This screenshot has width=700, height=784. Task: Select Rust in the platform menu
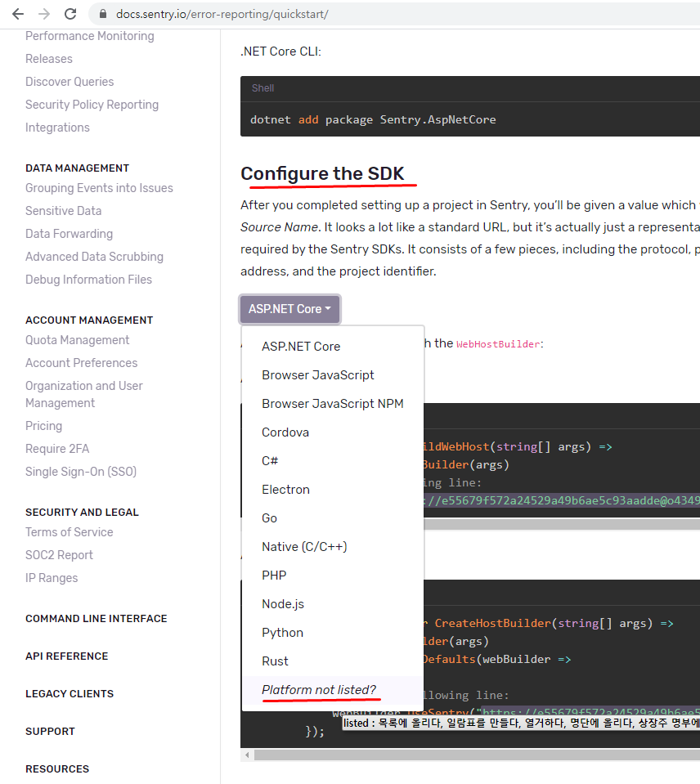[x=333, y=661]
